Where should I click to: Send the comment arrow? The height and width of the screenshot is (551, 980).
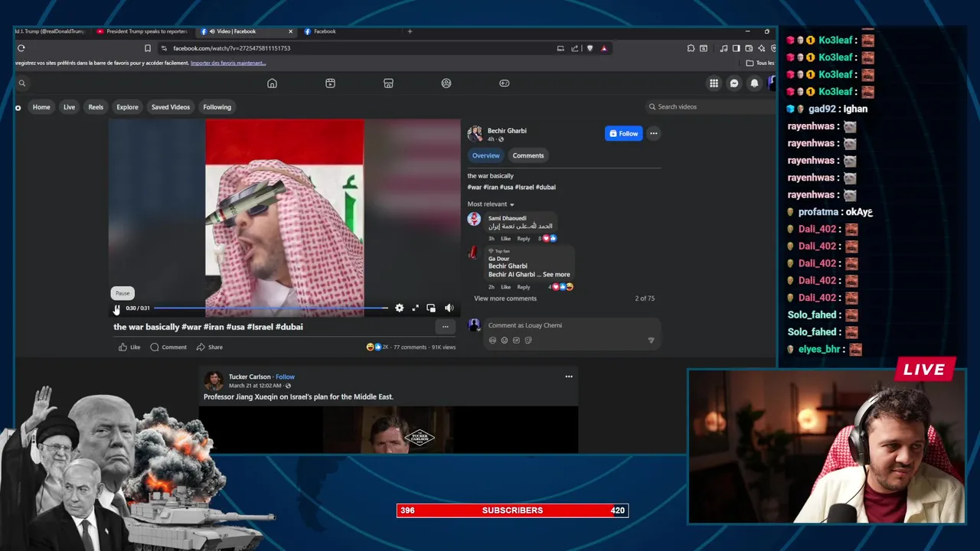[651, 341]
